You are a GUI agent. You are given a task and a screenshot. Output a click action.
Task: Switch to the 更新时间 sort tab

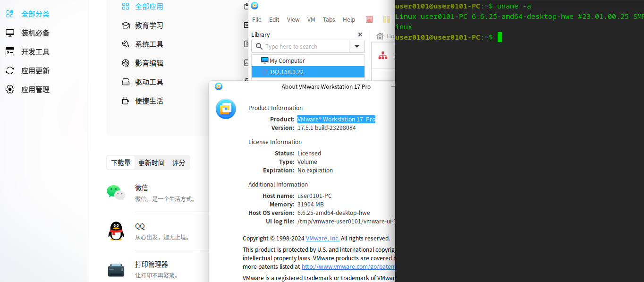(152, 163)
